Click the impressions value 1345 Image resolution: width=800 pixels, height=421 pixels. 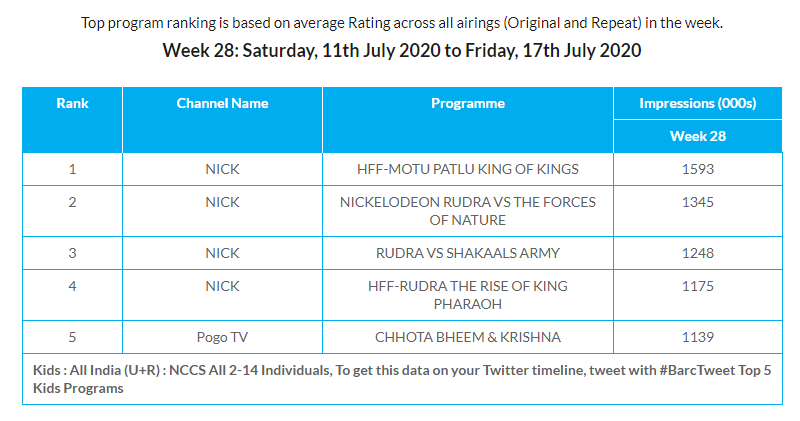[x=698, y=202]
